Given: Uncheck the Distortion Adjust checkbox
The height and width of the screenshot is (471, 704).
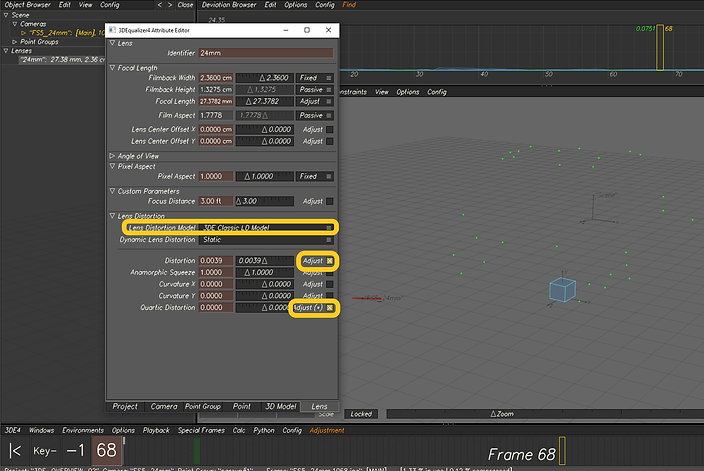Looking at the screenshot, I should 330,261.
